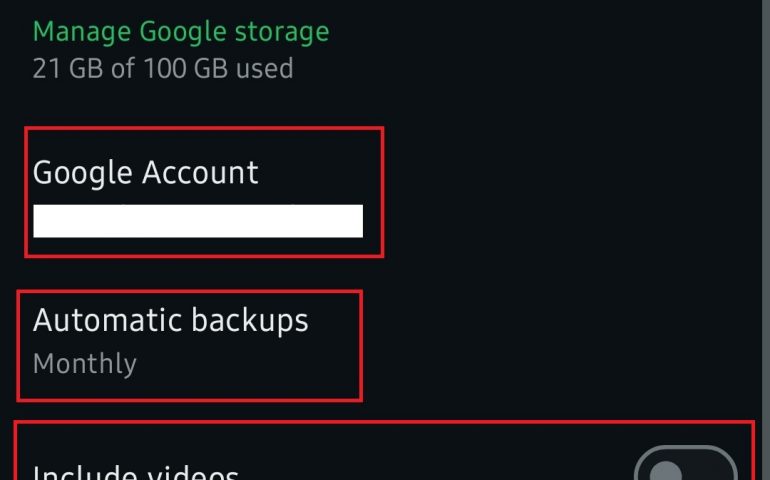Choose the account shown under Google Account

click(198, 221)
